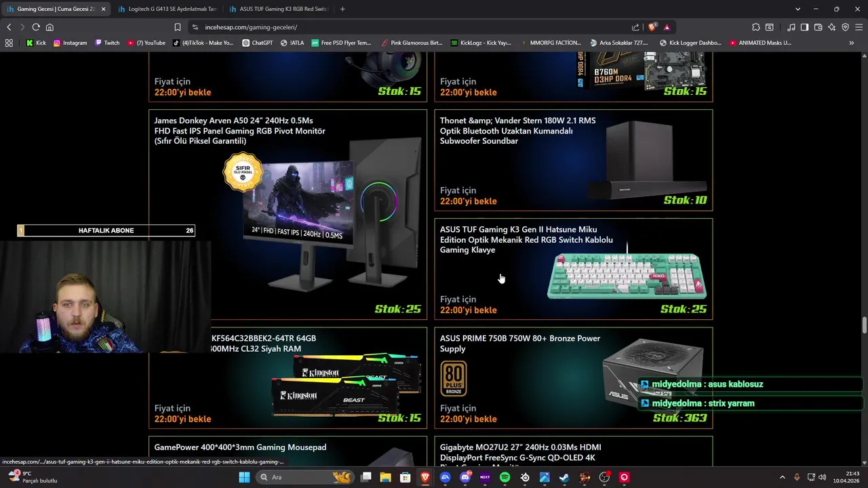Open Brave Rewards triangle icon

(667, 27)
